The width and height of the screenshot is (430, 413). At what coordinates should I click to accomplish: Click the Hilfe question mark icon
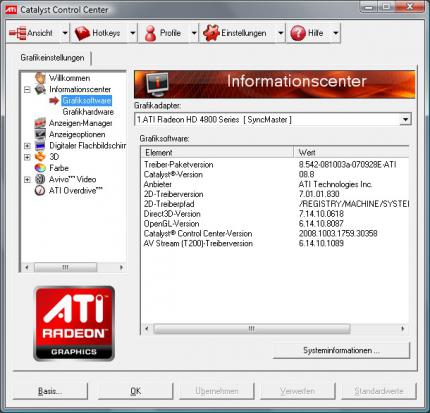(x=298, y=33)
